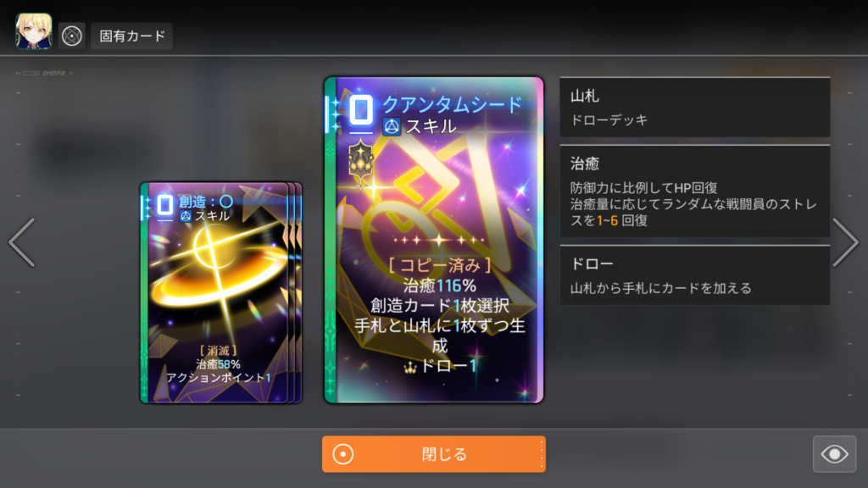868x488 pixels.
Task: Click the circular attribute icon beside portrait
Action: click(x=72, y=36)
